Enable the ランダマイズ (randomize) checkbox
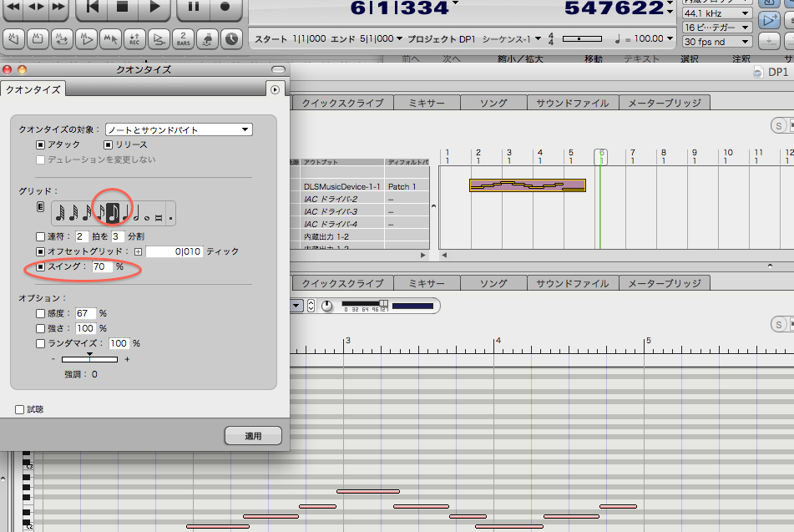The width and height of the screenshot is (794, 532). tap(41, 343)
